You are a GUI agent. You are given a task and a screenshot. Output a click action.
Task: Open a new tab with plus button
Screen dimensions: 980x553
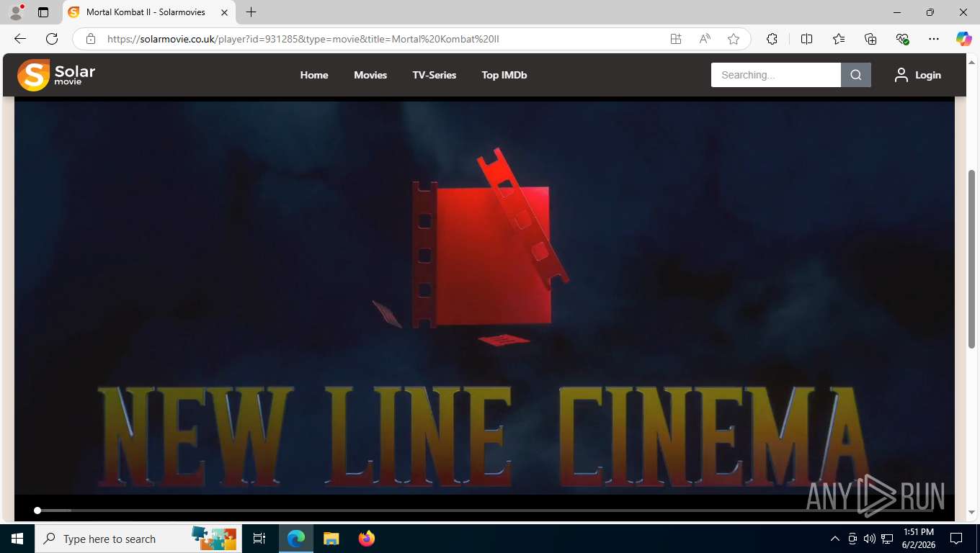(251, 12)
